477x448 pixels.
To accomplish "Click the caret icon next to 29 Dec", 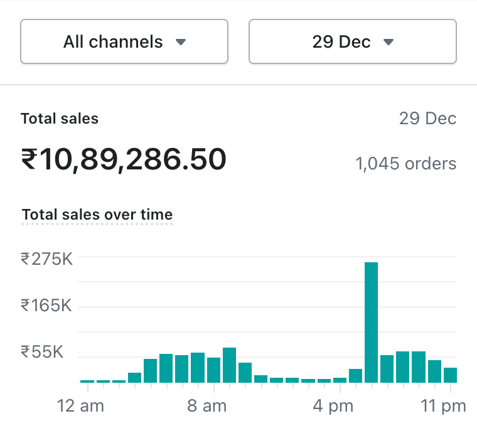I will pos(388,43).
